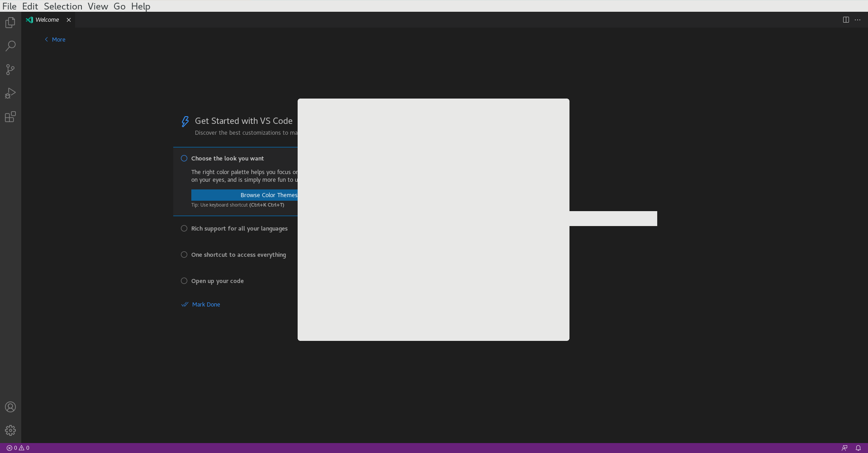Open the Manage gear menu
This screenshot has height=453, width=868.
click(10, 430)
